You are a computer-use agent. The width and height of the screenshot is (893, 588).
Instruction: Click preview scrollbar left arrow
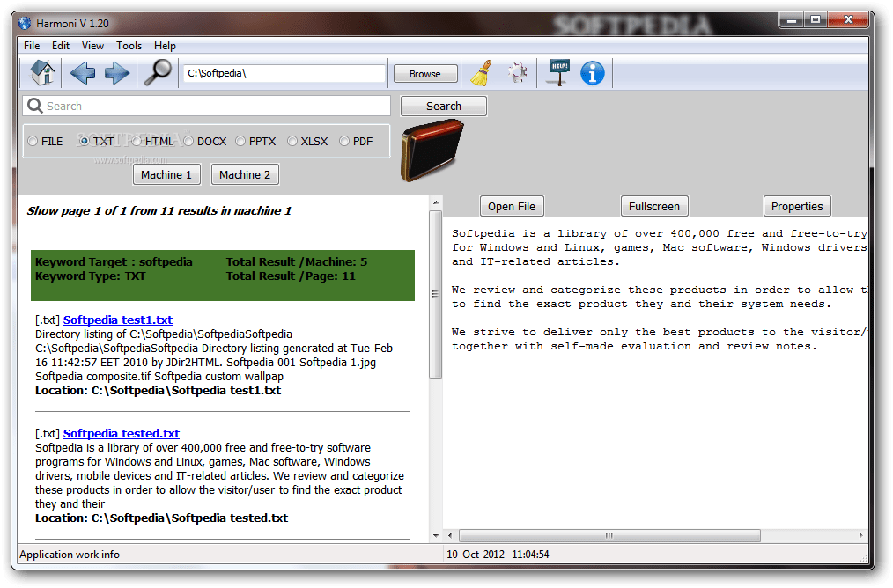coord(450,536)
